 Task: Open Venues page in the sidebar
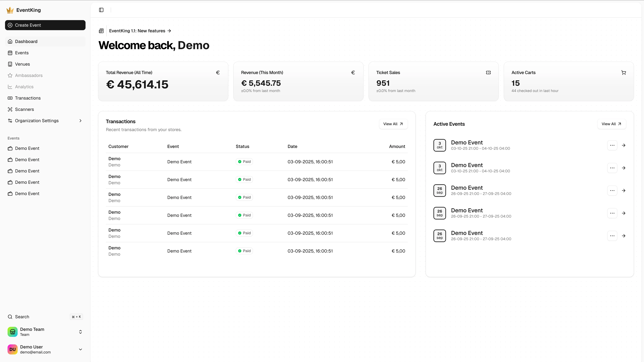(23, 64)
